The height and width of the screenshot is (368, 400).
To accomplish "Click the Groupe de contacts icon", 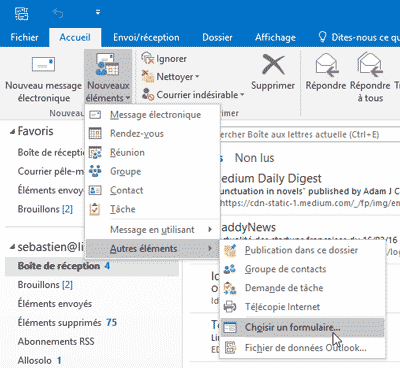I will [x=230, y=269].
